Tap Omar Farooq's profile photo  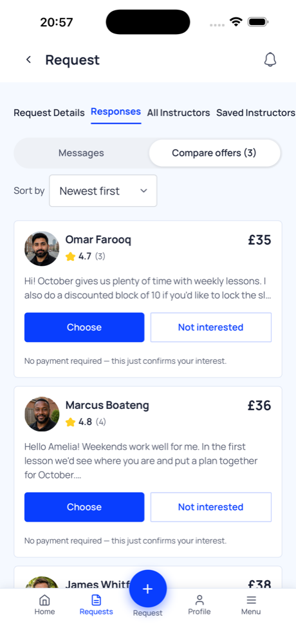point(42,249)
